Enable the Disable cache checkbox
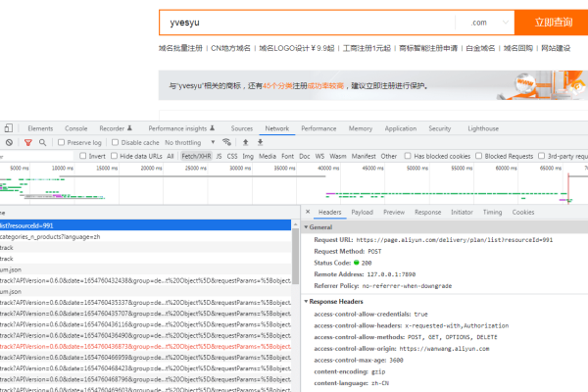The image size is (588, 392). click(115, 142)
